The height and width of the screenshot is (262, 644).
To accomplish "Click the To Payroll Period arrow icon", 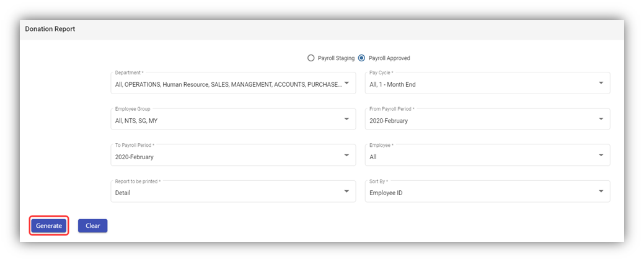I will tap(346, 155).
